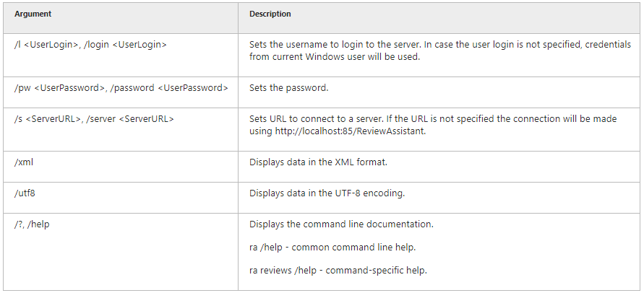Click 'Displays the command line documentation.' text
The width and height of the screenshot is (644, 293).
pos(341,224)
